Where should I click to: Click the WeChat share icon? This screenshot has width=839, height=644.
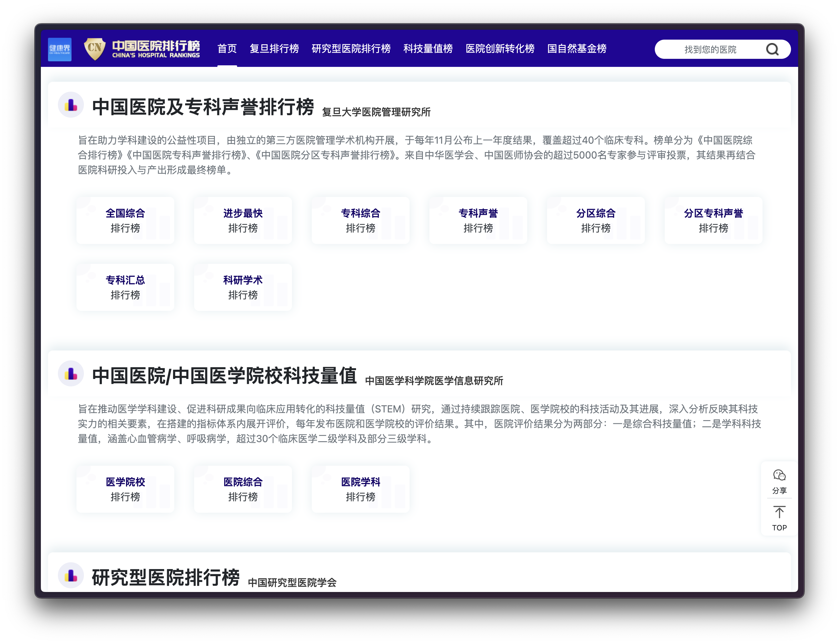pyautogui.click(x=779, y=476)
